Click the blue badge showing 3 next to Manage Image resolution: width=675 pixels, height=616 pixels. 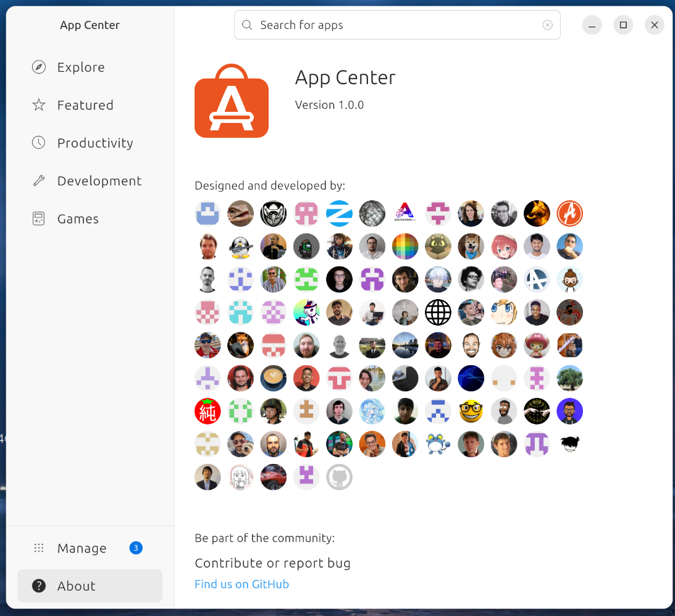tap(135, 548)
